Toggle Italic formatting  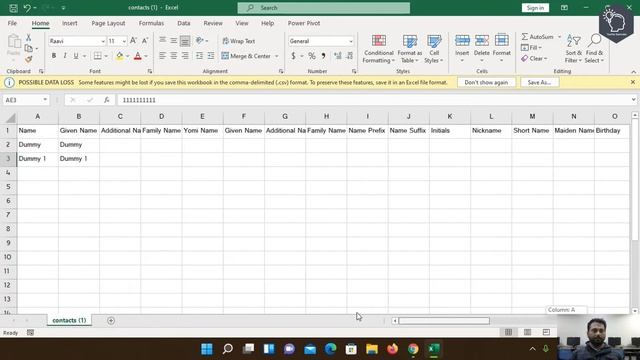(64, 56)
